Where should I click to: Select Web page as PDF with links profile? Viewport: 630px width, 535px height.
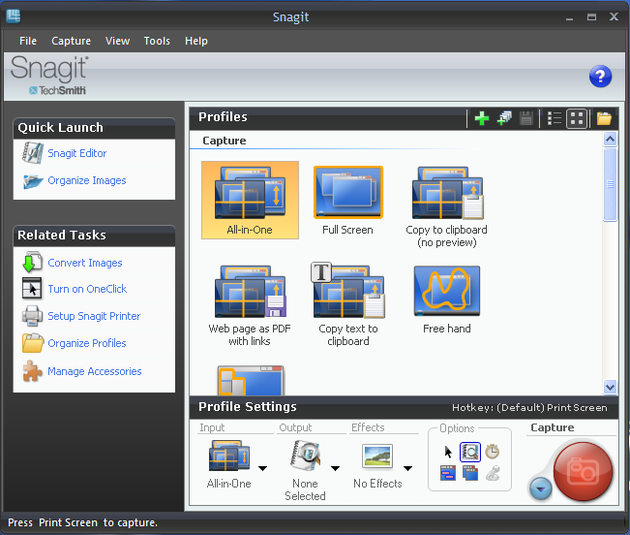(x=250, y=305)
